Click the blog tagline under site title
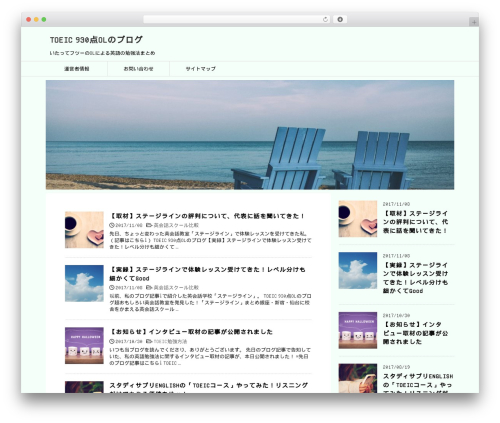The height and width of the screenshot is (423, 500). pyautogui.click(x=102, y=53)
